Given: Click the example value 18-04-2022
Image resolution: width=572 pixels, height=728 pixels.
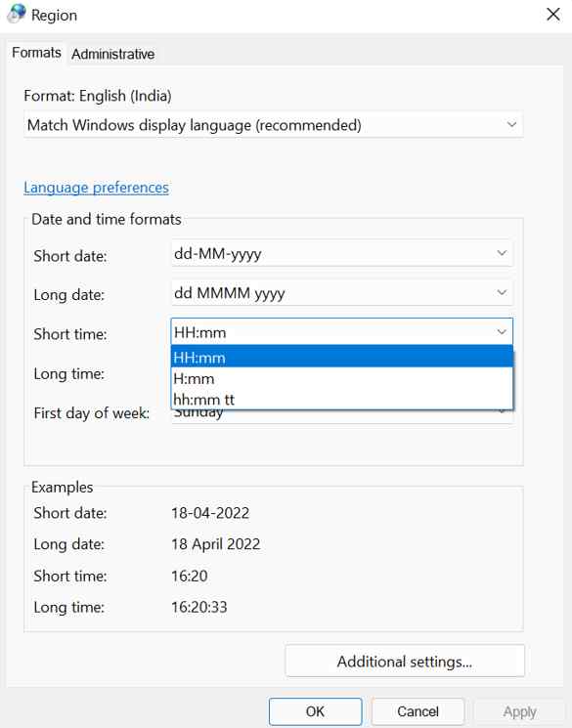Looking at the screenshot, I should [210, 513].
